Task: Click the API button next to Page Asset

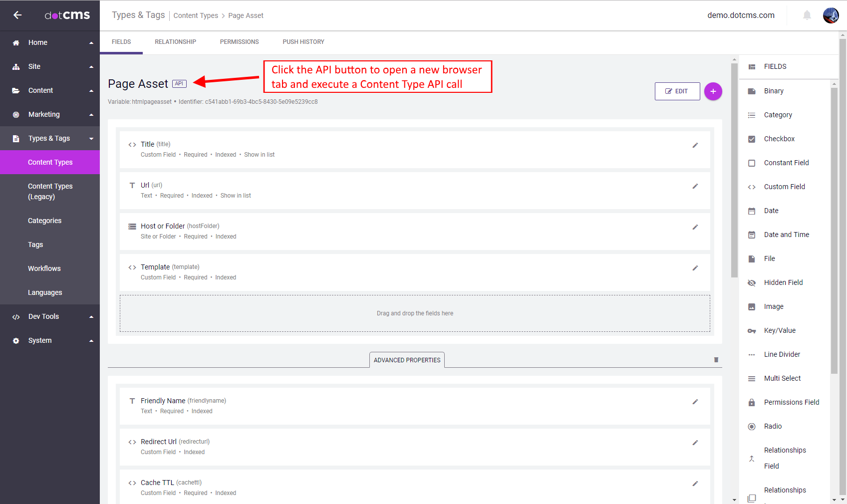Action: click(x=179, y=83)
